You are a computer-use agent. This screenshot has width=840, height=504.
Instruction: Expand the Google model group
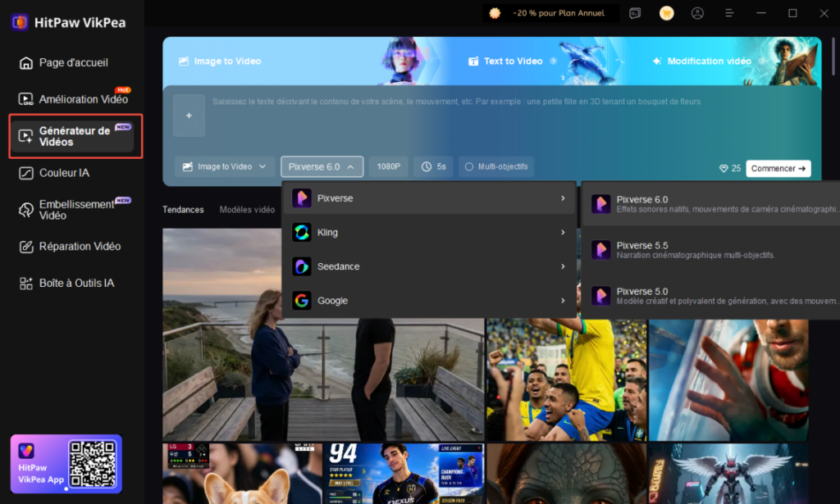(x=428, y=301)
